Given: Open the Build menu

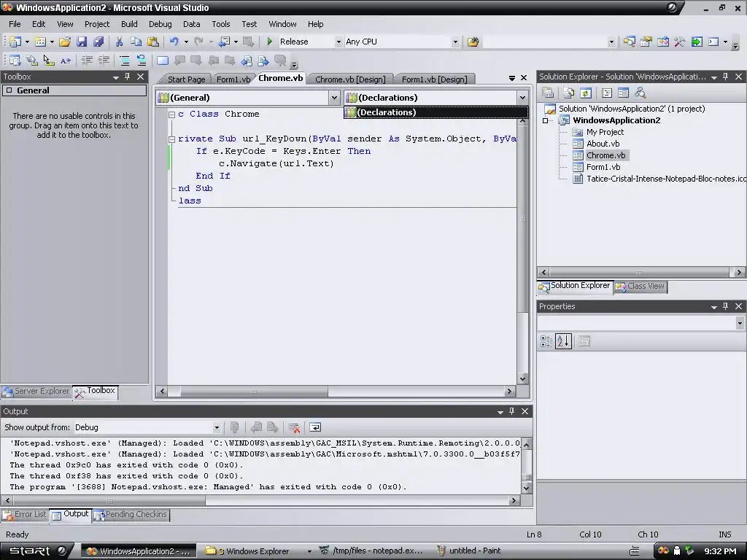Looking at the screenshot, I should [x=129, y=24].
